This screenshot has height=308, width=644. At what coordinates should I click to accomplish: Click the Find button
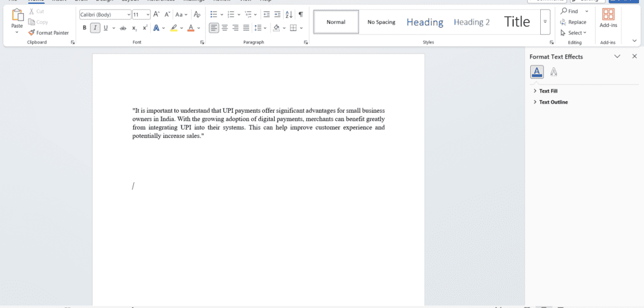click(x=570, y=11)
